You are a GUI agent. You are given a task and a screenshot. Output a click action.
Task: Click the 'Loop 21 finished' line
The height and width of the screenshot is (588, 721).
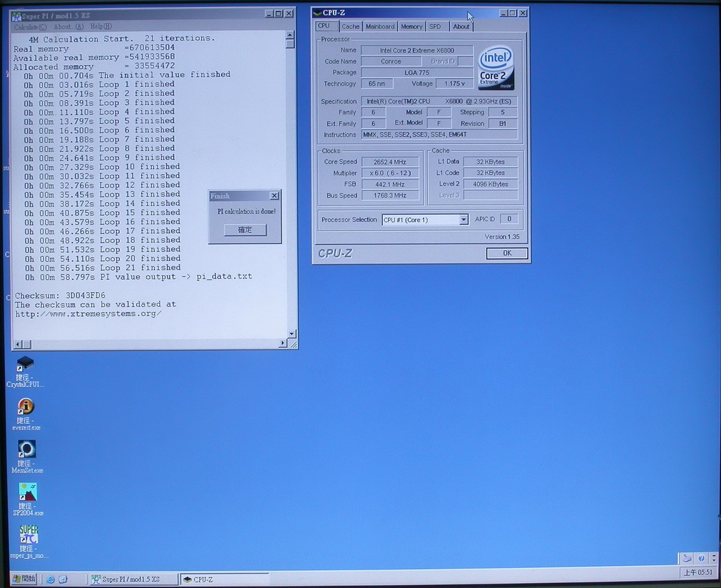(x=102, y=268)
